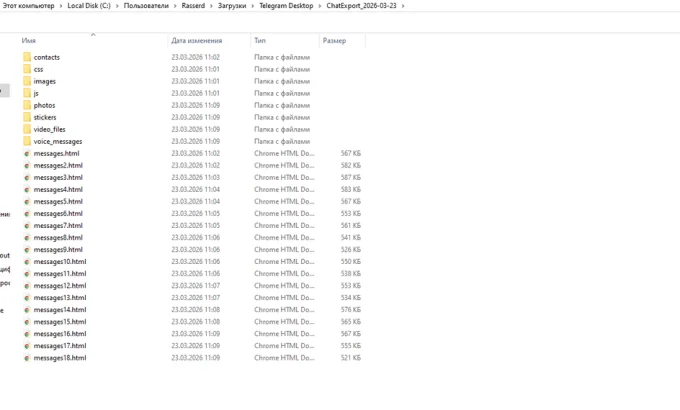Click the 526 КБ size value
Screen dimensions: 680x410
tap(350, 249)
